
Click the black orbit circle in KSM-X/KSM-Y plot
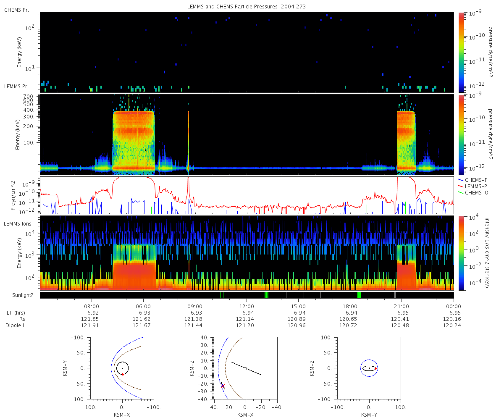tap(122, 368)
